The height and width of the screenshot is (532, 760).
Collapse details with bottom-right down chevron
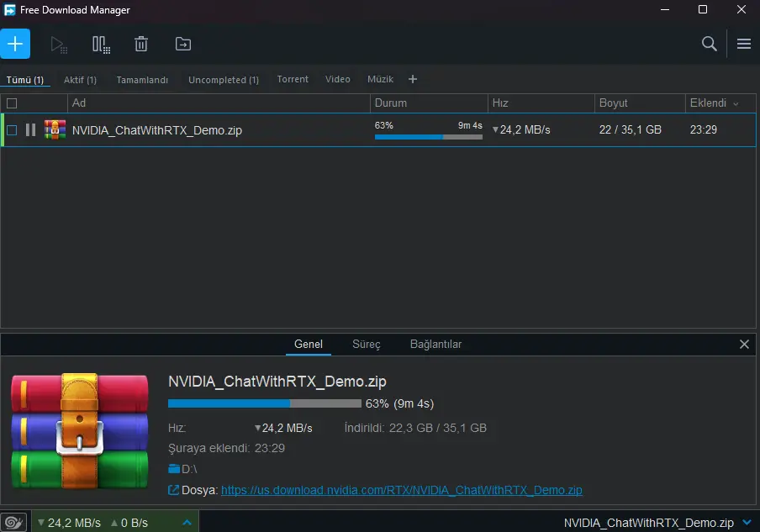coord(747,522)
